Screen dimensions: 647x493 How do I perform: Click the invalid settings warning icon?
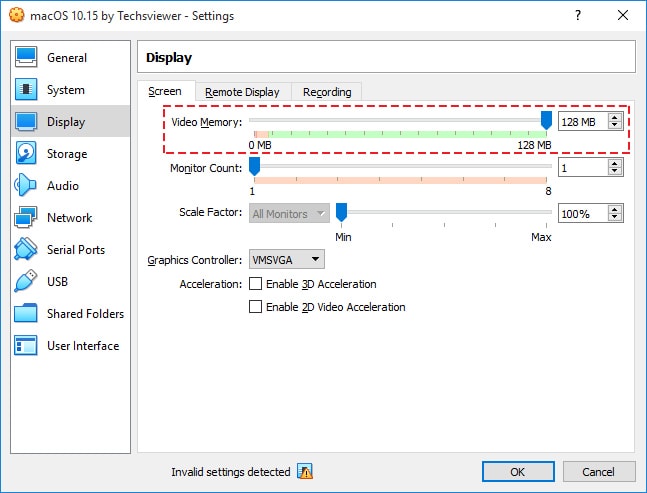click(x=305, y=471)
